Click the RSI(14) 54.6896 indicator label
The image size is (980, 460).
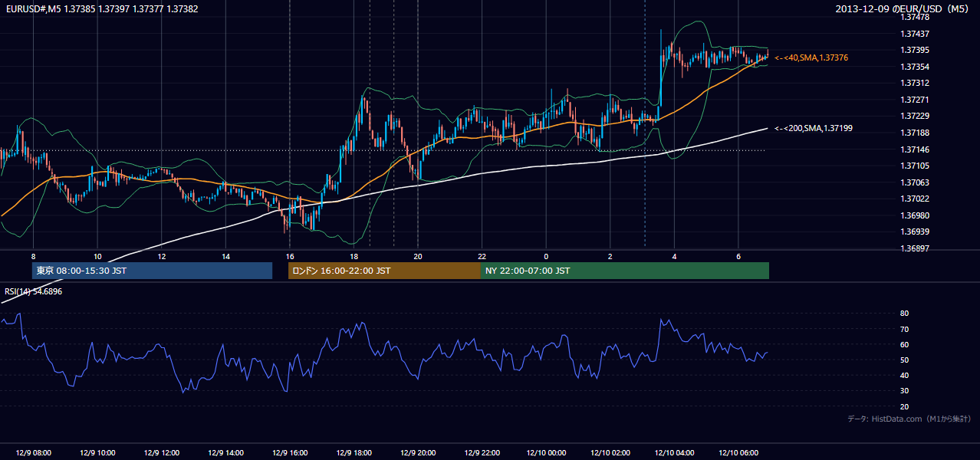click(34, 291)
